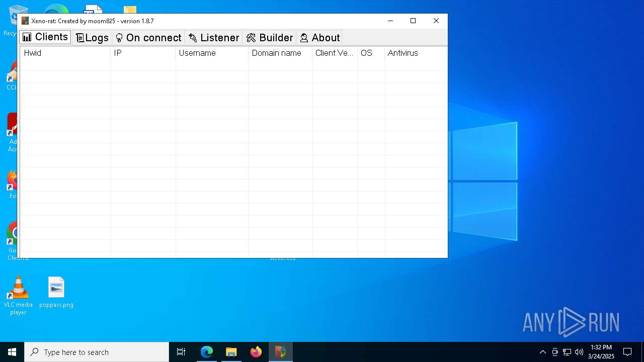
Task: Show the About tab
Action: [319, 38]
